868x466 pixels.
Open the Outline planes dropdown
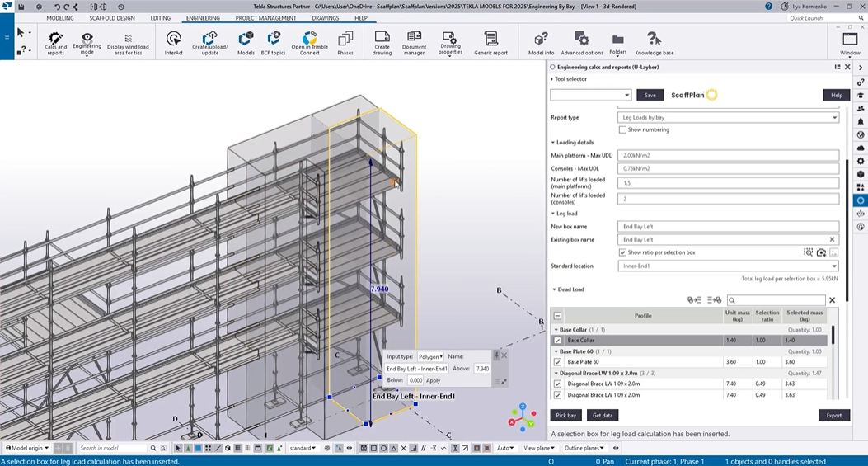(584, 448)
